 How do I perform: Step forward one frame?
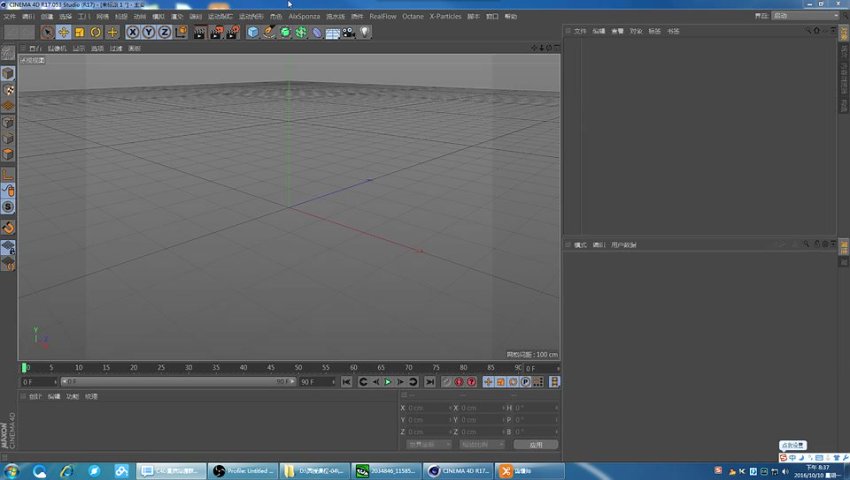(x=401, y=382)
